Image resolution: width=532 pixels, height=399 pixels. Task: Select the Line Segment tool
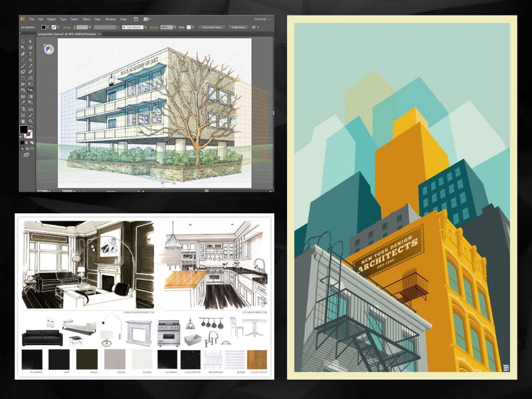23,60
